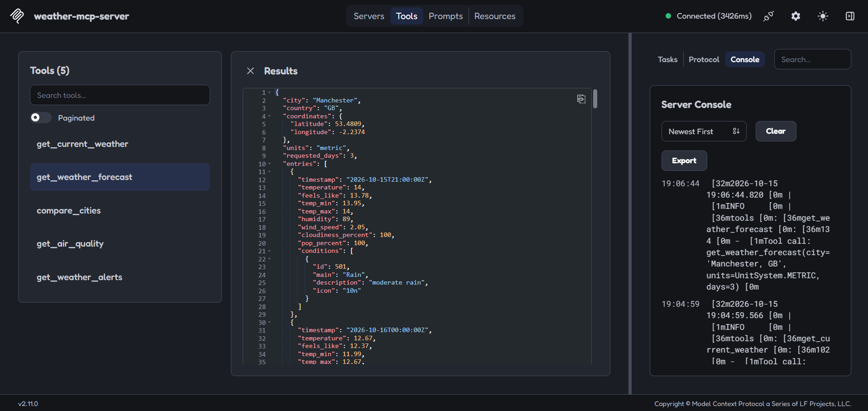
Task: Toggle the Paginated switch
Action: point(41,117)
